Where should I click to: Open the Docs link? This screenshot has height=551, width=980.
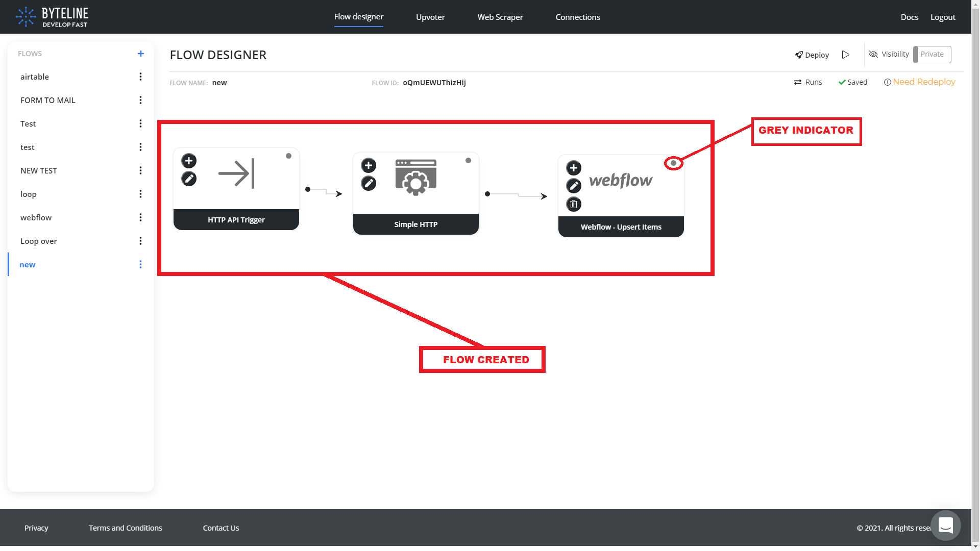(x=909, y=17)
